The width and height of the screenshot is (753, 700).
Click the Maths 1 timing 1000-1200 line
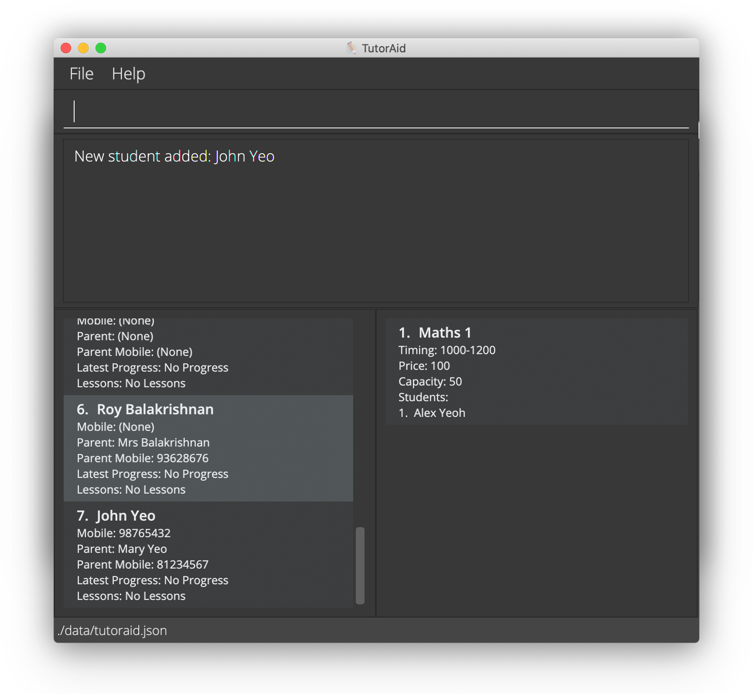pos(447,350)
